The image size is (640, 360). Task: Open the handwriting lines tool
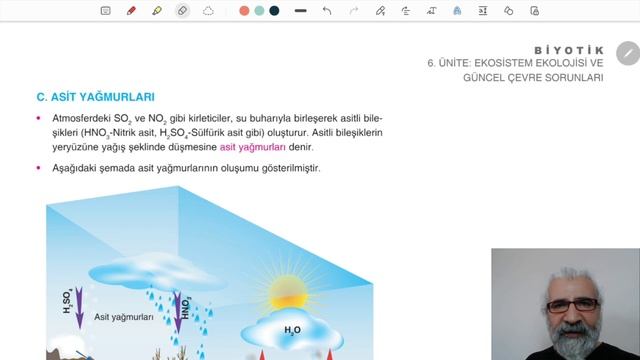(406, 11)
